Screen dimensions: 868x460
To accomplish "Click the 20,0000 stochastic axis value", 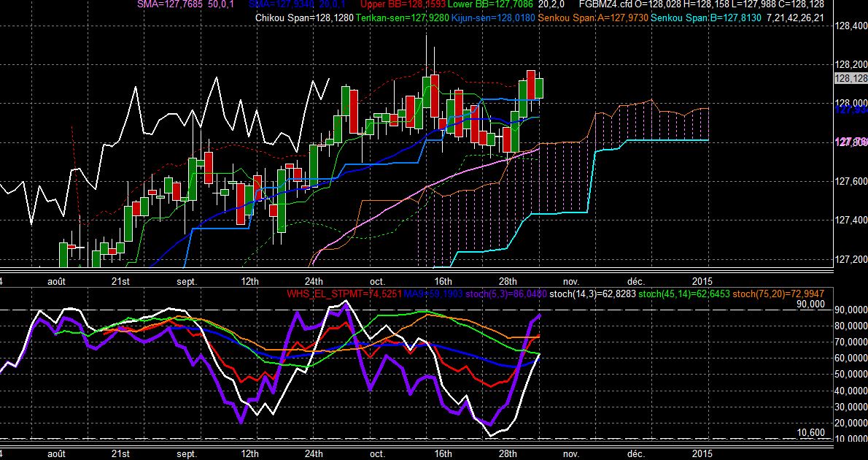I will point(850,422).
